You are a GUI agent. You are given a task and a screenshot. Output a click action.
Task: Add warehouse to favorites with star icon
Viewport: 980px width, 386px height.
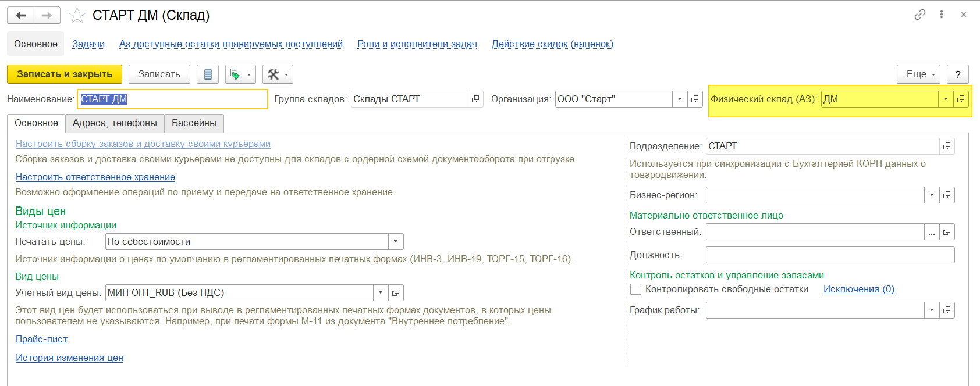(x=77, y=15)
